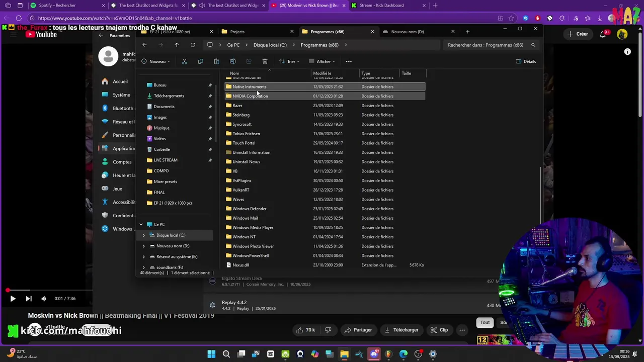Go up one folder with the up arrow
Viewport: 644px width, 362px height.
(177, 45)
